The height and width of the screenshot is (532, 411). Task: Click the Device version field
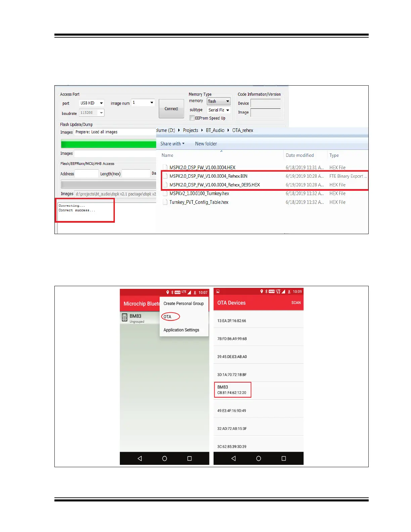point(266,103)
